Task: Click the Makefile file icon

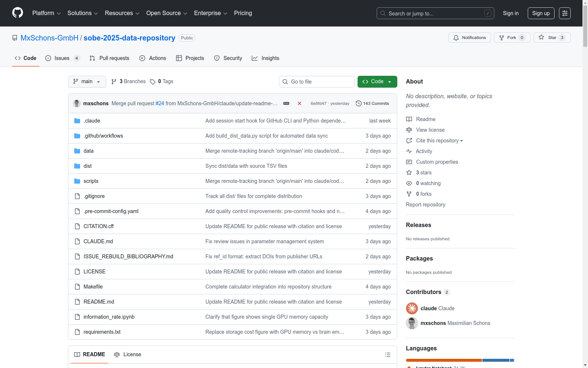Action: [77, 287]
